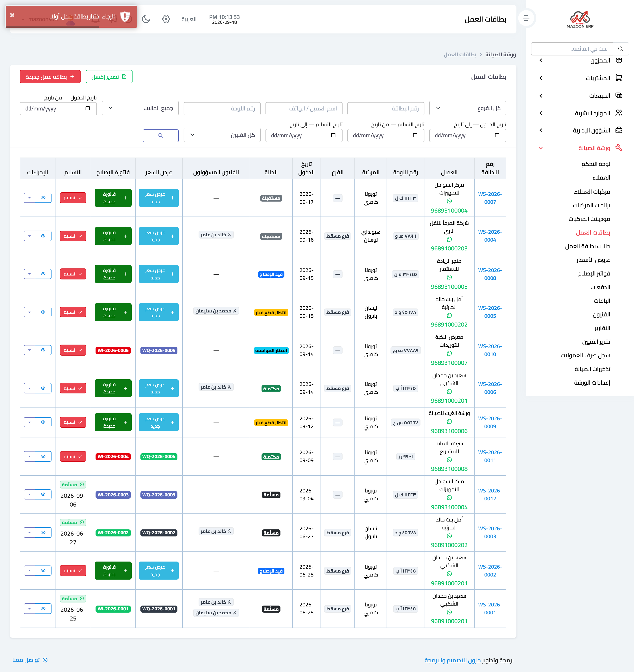The image size is (634, 672).
Task: Click purple invoice badge WI-2026-0003
Action: [x=113, y=495]
